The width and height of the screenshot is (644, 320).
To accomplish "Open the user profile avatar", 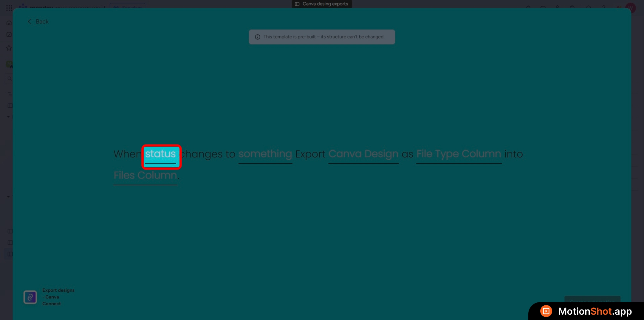I will coord(631,8).
